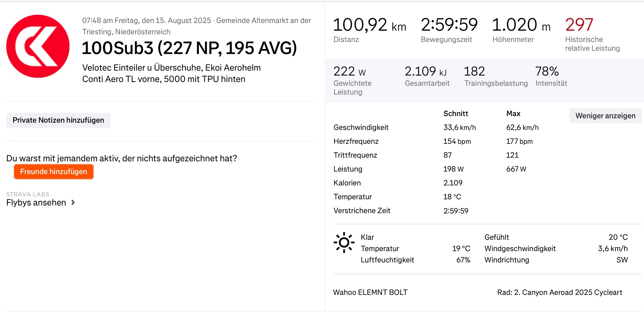Click the 222 W weighted power value
Image resolution: width=644 pixels, height=323 pixels.
tap(349, 72)
